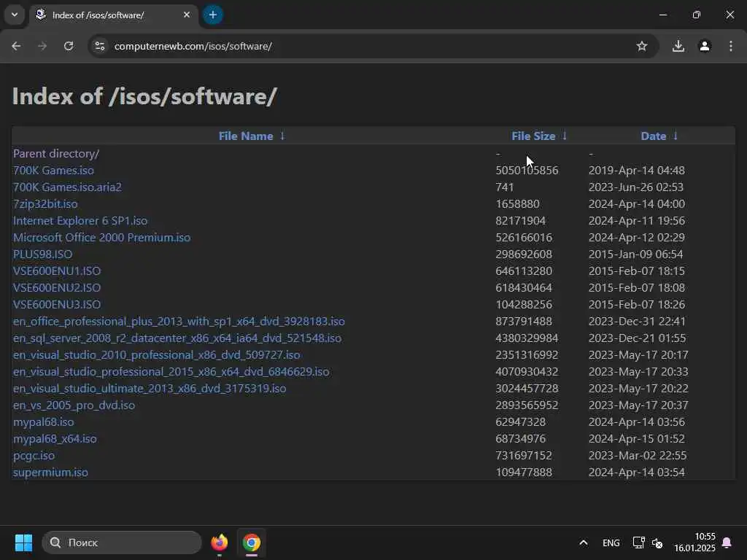This screenshot has height=560, width=747.
Task: Click file size 741
Action: point(505,187)
